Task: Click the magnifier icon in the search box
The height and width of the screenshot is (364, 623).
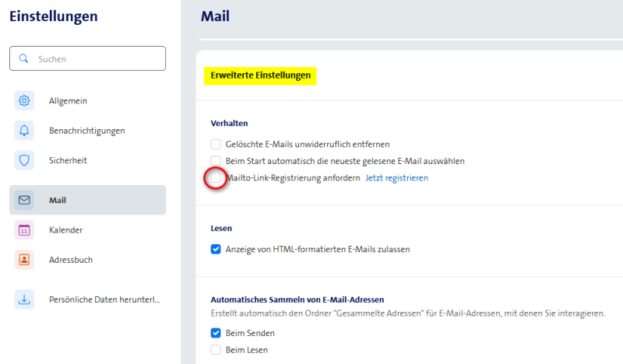Action: point(24,58)
